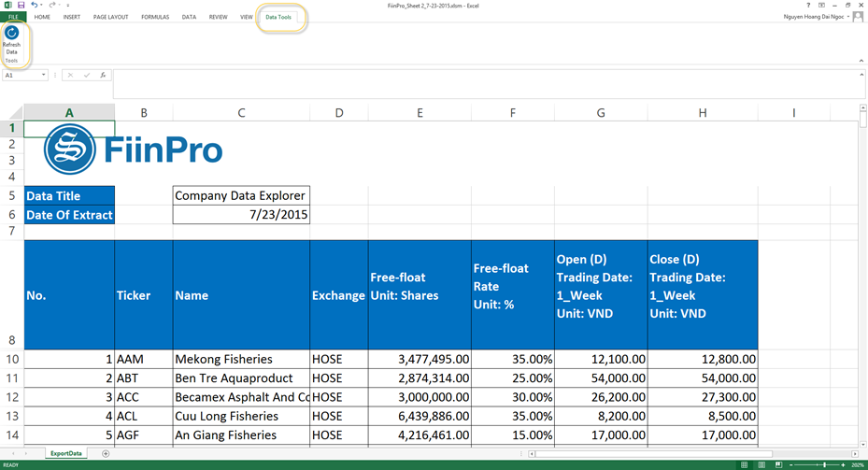Select the ABT ticker cell
Viewport: 868px width, 470px height.
click(x=144, y=378)
